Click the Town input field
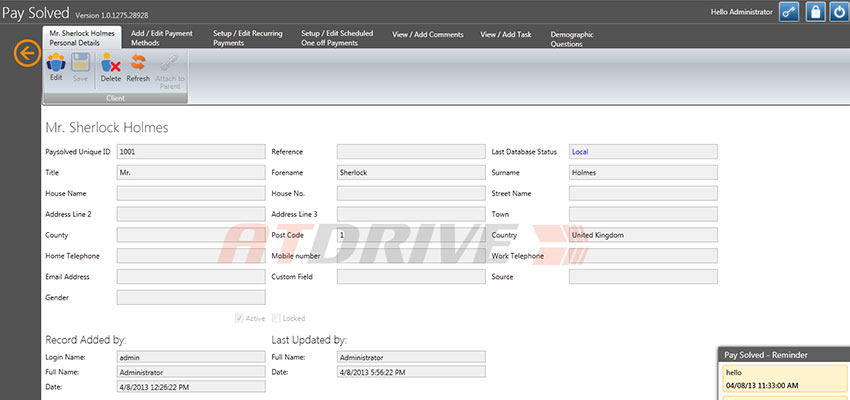The image size is (850, 400). pos(643,214)
